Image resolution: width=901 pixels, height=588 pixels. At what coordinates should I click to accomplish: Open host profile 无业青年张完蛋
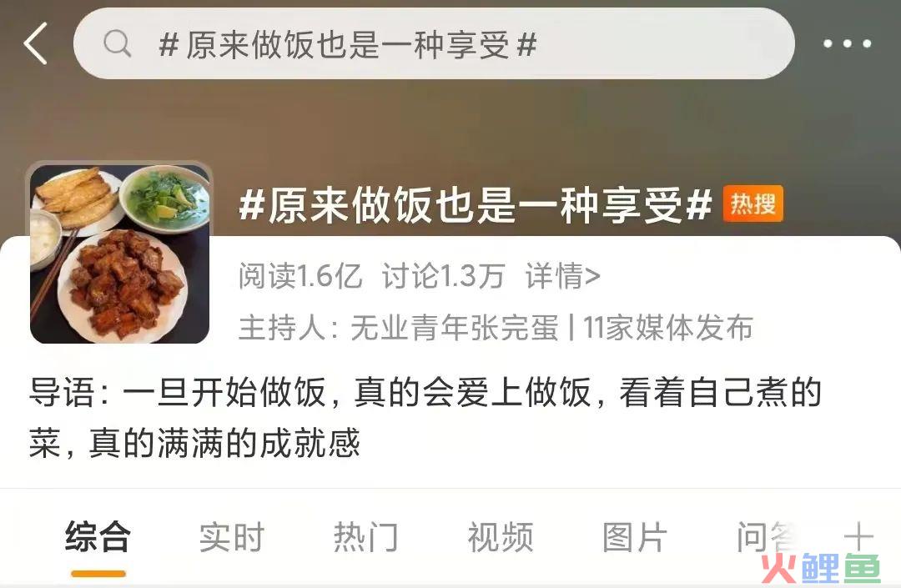tap(455, 328)
